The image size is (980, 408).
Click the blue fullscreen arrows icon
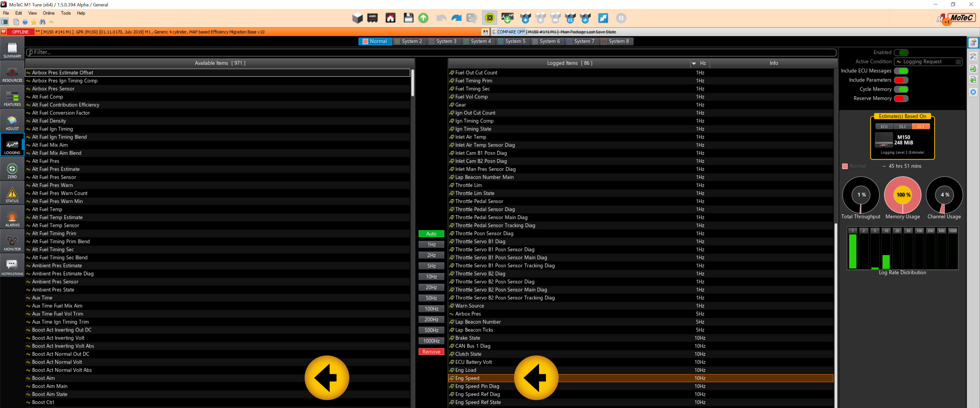[x=603, y=18]
